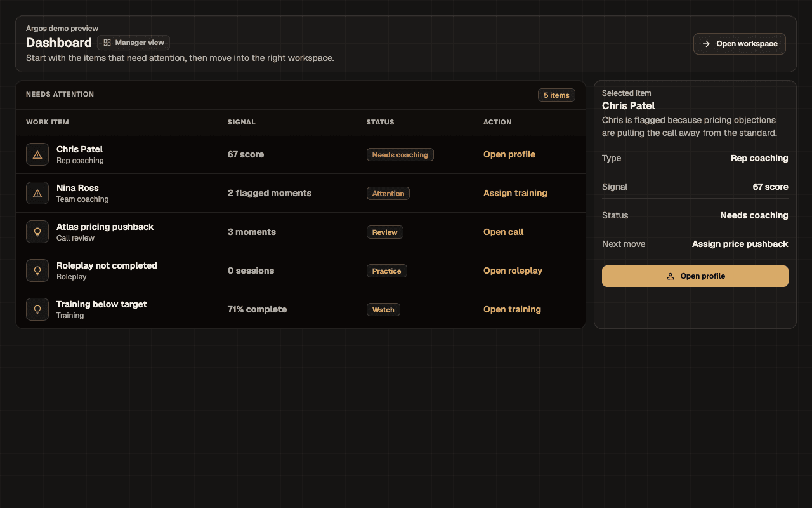Click the gold Open profile button in side panel
812x508 pixels.
pos(695,276)
